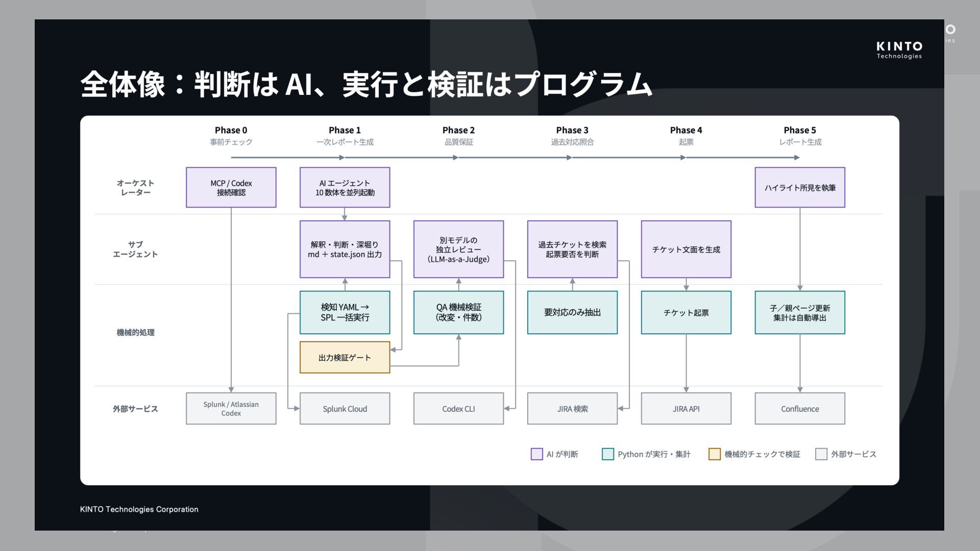
Task: Click the '過去チケットを検索 起票要否を判断' box
Action: pyautogui.click(x=572, y=249)
